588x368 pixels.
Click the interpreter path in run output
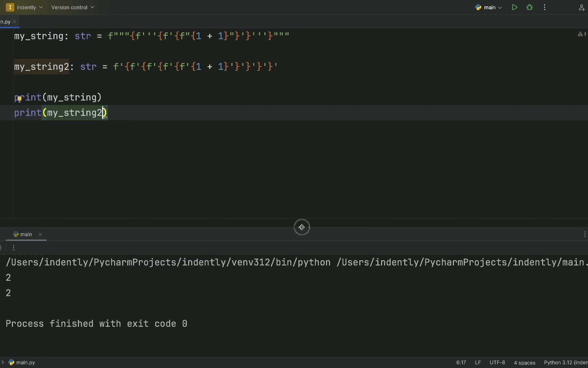point(168,262)
